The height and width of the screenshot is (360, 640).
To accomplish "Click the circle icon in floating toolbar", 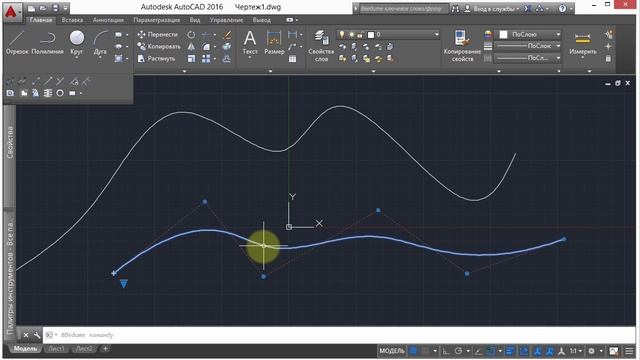I will [x=60, y=93].
